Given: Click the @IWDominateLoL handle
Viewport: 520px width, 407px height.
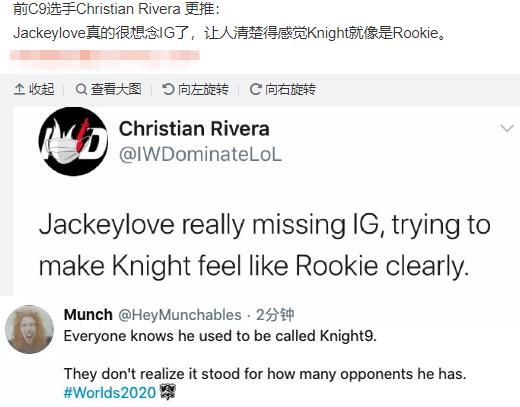Looking at the screenshot, I should [200, 155].
